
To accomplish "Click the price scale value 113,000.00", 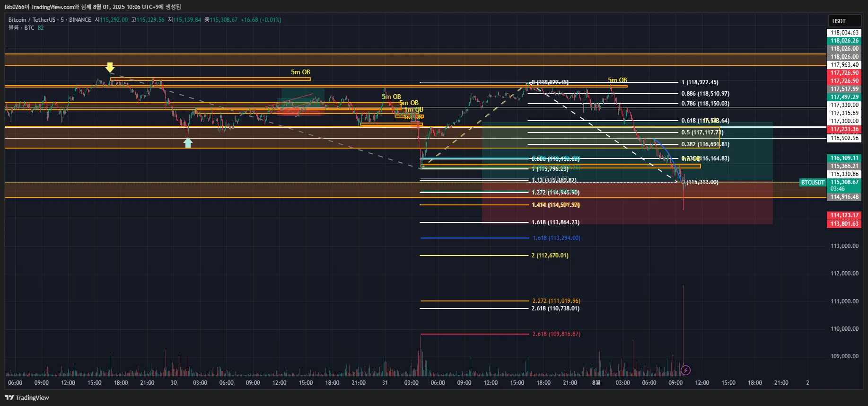I will point(844,246).
